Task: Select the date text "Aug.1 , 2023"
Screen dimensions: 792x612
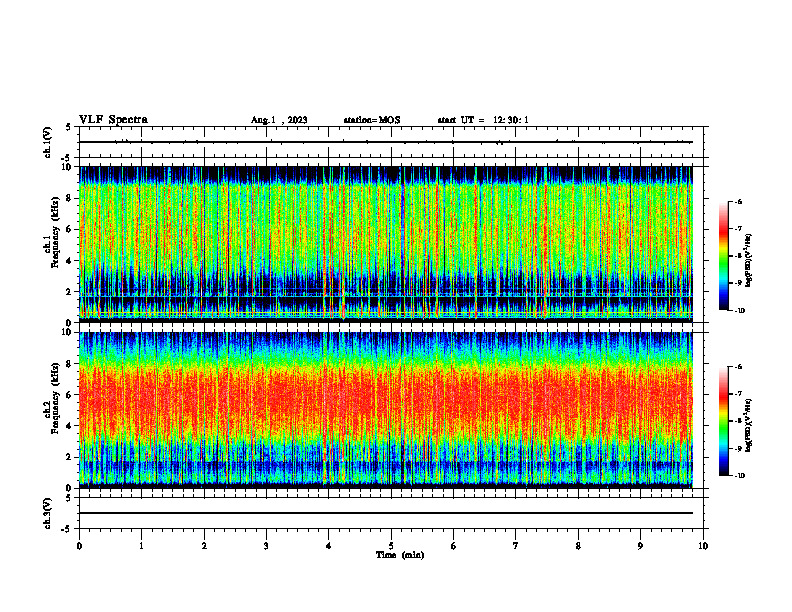Action: click(x=279, y=120)
